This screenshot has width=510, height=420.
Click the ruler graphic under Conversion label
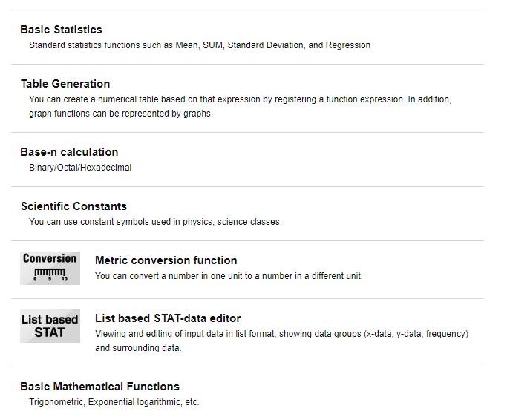[50, 275]
